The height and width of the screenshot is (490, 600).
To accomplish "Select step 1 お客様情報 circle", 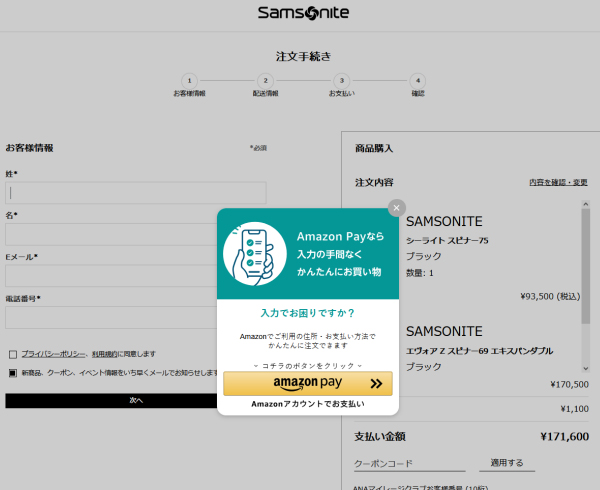I will click(x=189, y=81).
